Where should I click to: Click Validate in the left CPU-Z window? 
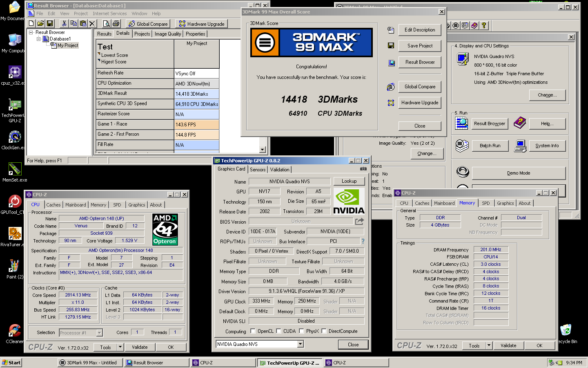tap(140, 347)
